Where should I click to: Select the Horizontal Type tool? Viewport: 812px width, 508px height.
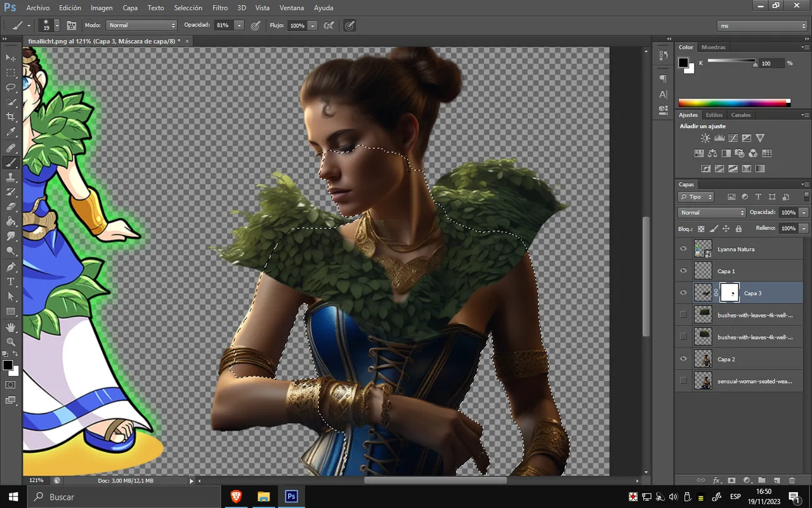click(x=11, y=281)
